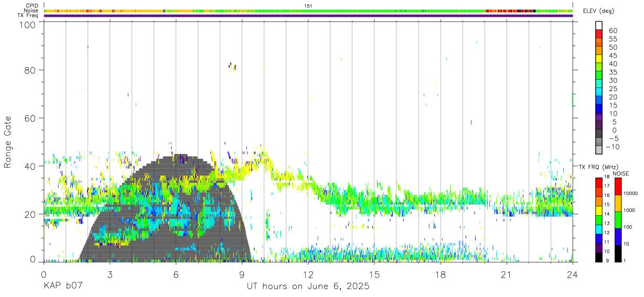Click the black swatch in TX FRQ colorbar

(x=599, y=257)
